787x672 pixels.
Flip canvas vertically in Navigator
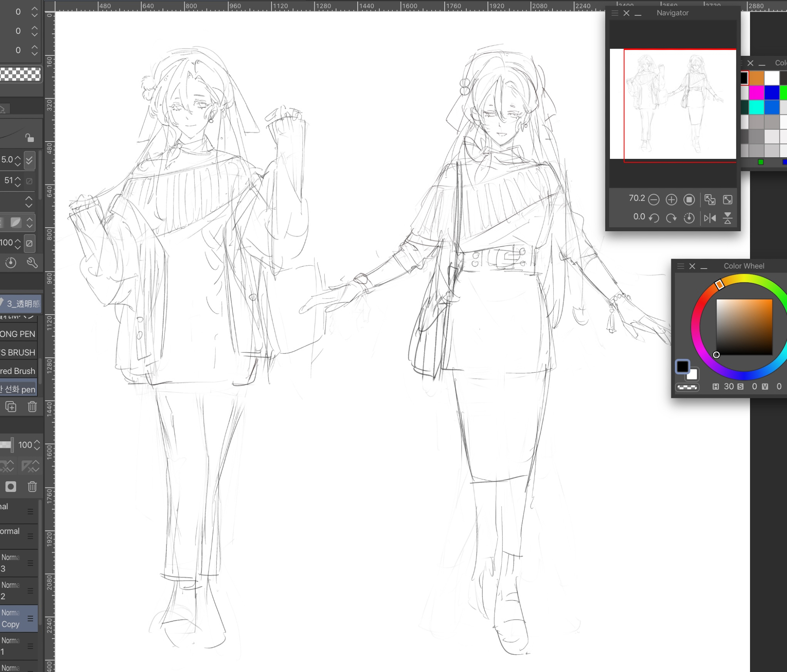click(728, 218)
